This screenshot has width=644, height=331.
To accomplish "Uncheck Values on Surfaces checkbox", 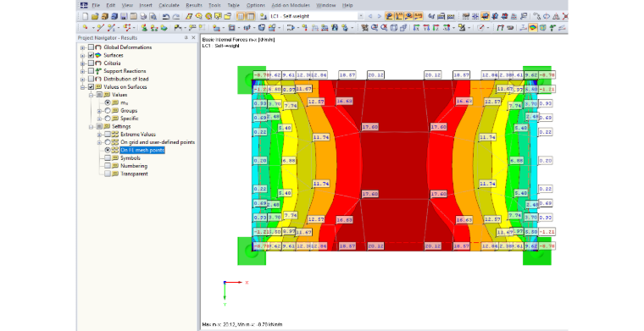I will tap(92, 87).
